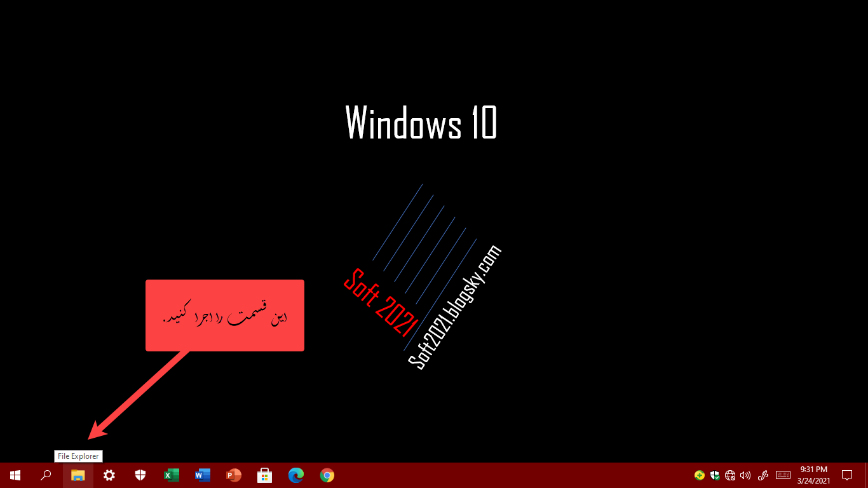Launch Microsoft Edge browser

[296, 475]
